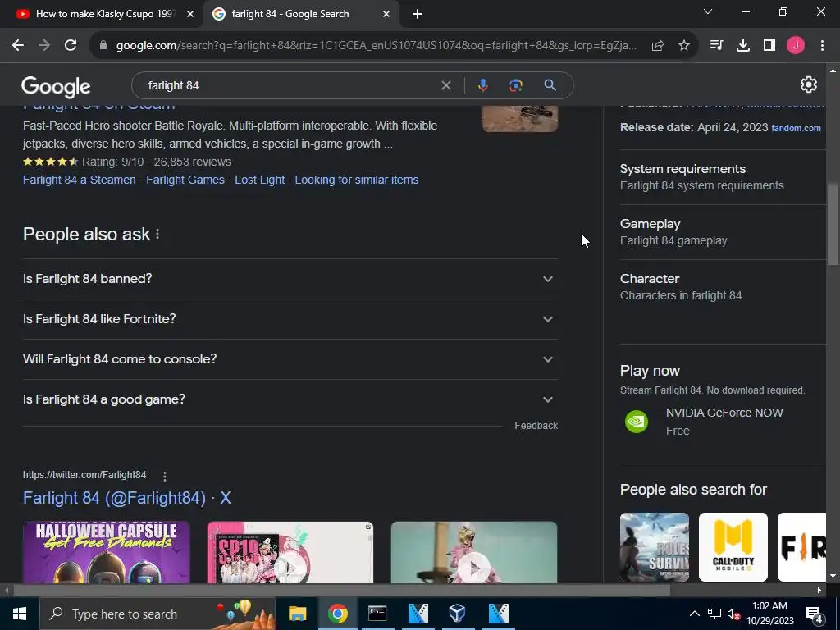Click the vertical page scrollbar

click(833, 224)
